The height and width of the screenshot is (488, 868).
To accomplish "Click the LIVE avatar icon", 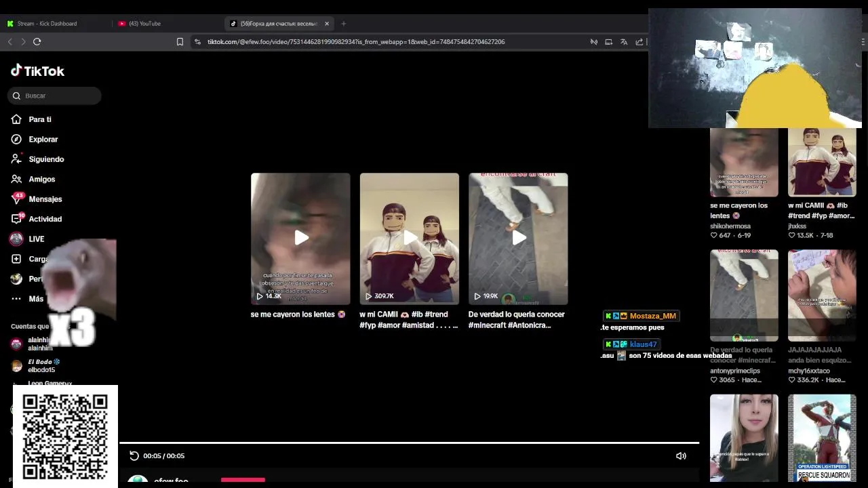I will 16,239.
